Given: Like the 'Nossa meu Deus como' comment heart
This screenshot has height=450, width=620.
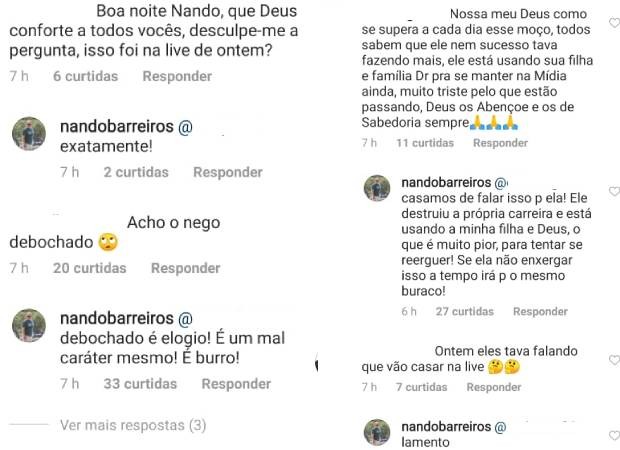Looking at the screenshot, I should point(614,23).
